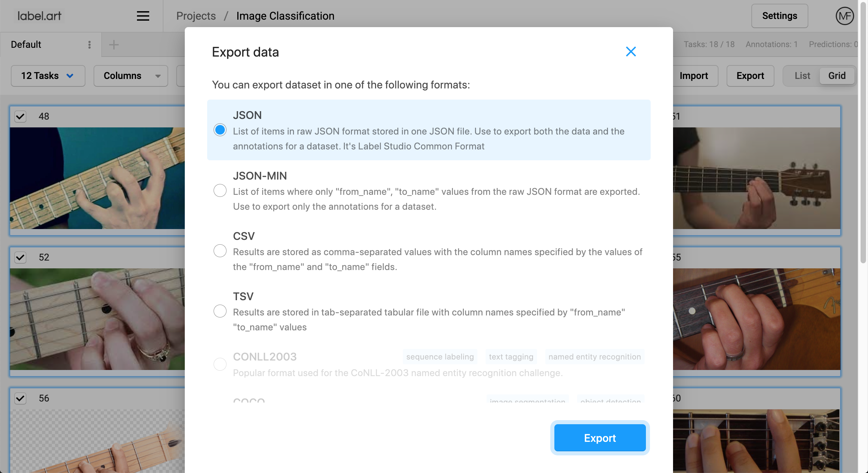Uncheck the checkbox for task 48
The height and width of the screenshot is (473, 868).
(x=20, y=117)
